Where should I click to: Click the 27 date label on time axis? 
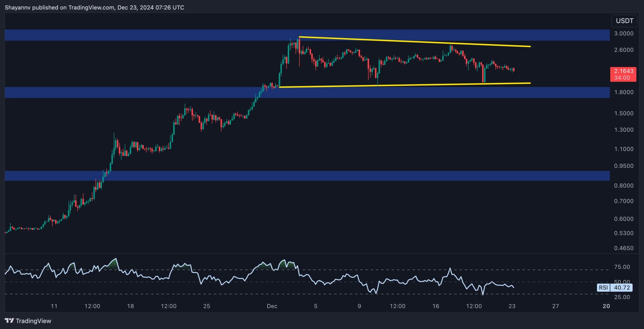[555, 306]
